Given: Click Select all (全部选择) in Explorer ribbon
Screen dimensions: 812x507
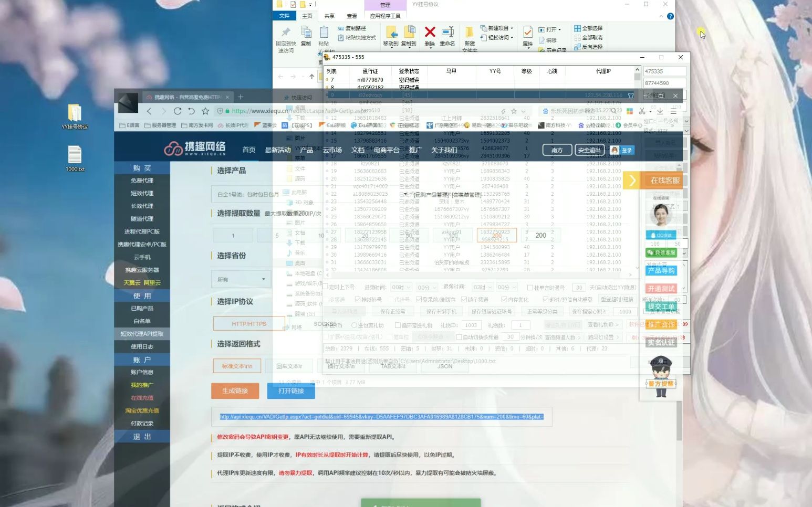Looking at the screenshot, I should 588,28.
